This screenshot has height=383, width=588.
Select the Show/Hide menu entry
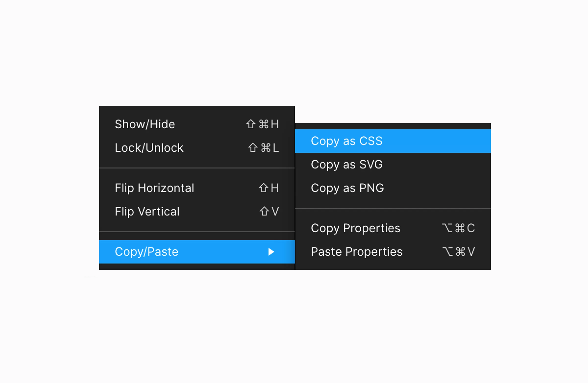click(x=145, y=124)
